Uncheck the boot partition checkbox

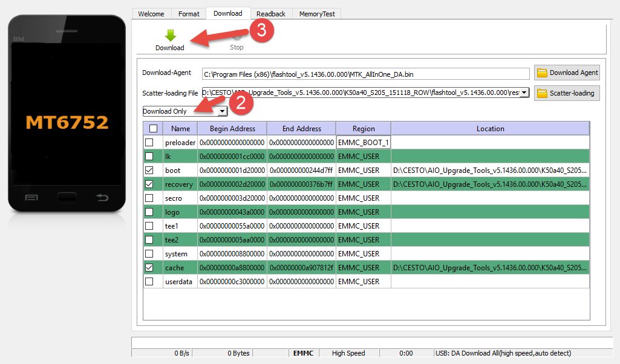pyautogui.click(x=149, y=171)
